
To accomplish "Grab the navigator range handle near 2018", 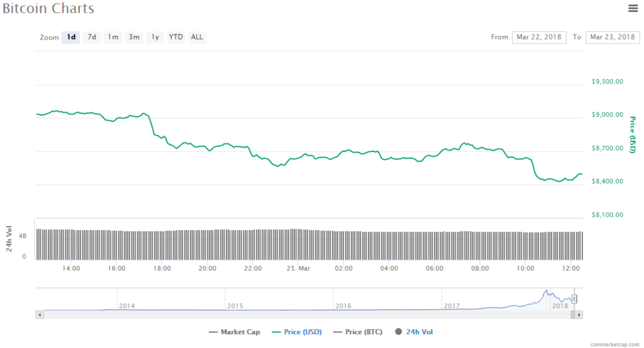I will pos(574,299).
